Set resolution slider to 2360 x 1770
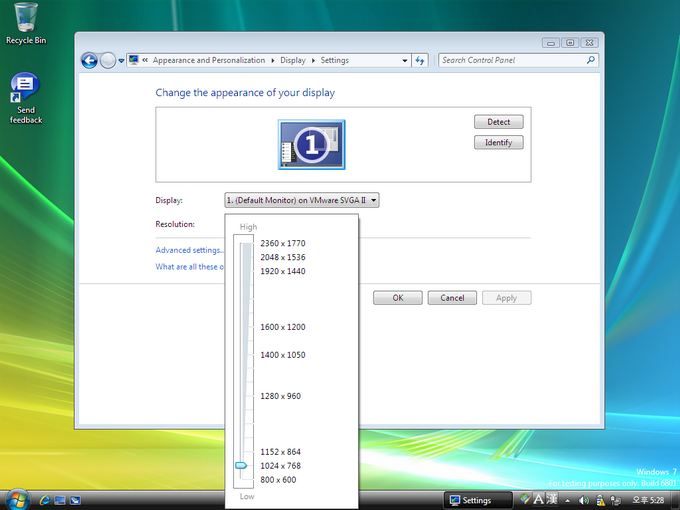 pos(283,243)
